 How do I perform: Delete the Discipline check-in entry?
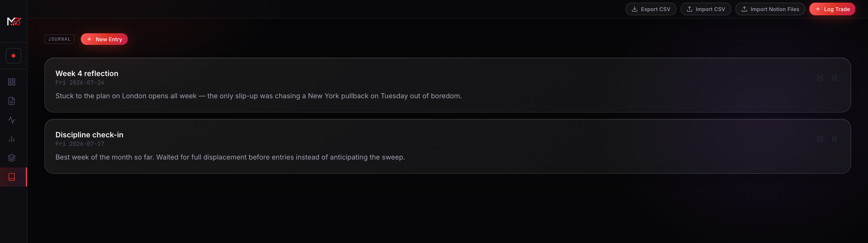coord(834,139)
